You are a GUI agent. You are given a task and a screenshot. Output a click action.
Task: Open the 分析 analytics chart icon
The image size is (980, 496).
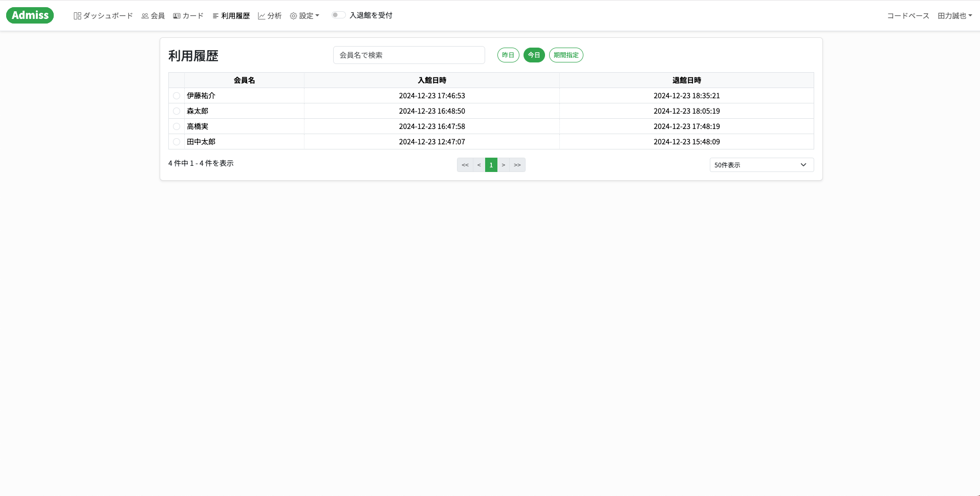[262, 16]
